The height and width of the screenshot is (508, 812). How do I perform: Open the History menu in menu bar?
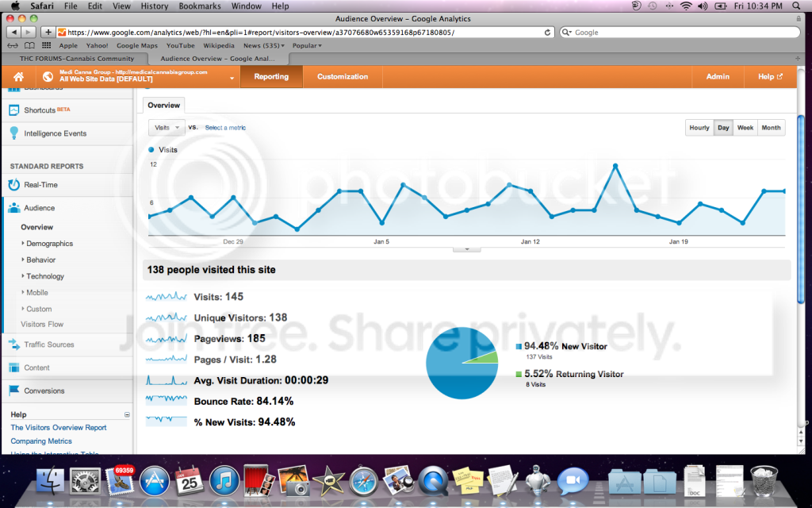tap(155, 6)
